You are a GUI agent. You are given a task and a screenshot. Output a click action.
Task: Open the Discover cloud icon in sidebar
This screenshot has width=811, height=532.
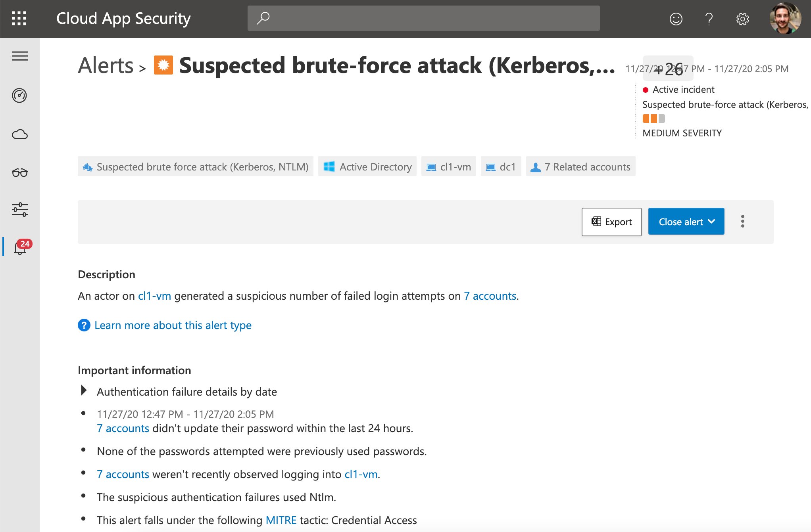point(20,134)
